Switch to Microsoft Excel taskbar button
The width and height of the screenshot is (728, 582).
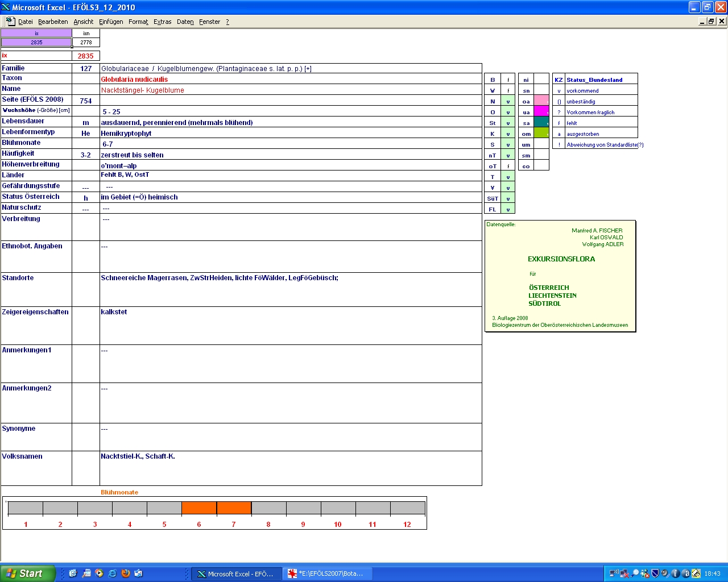pos(235,574)
